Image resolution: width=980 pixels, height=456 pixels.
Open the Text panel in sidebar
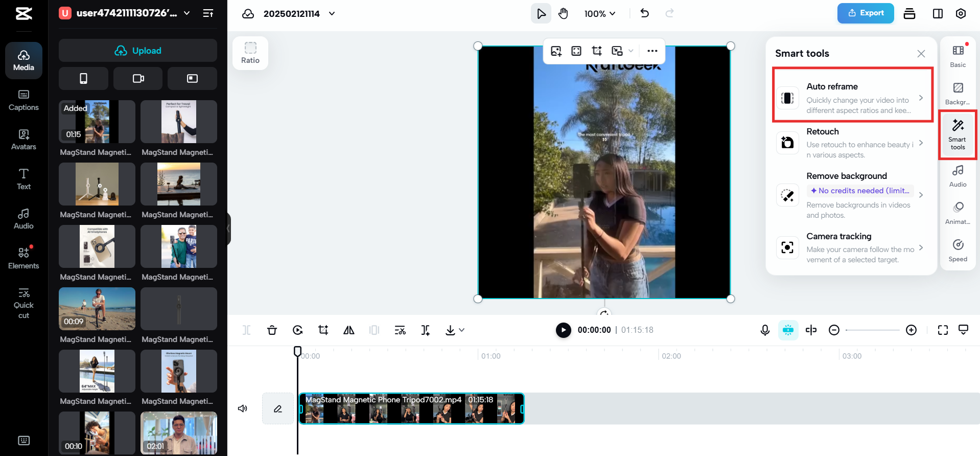click(x=24, y=179)
